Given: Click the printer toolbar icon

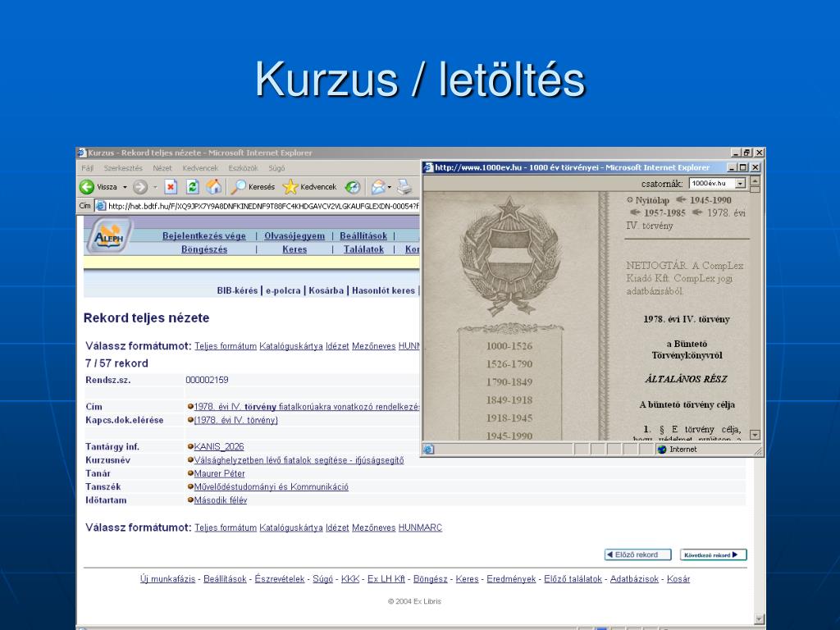Looking at the screenshot, I should click(x=404, y=186).
